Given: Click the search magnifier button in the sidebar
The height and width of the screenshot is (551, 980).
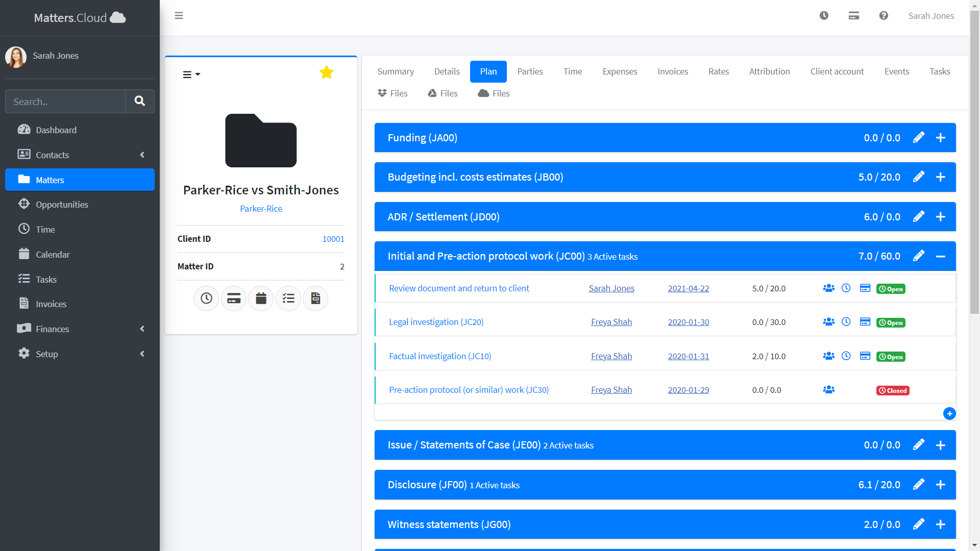Looking at the screenshot, I should click(x=139, y=101).
